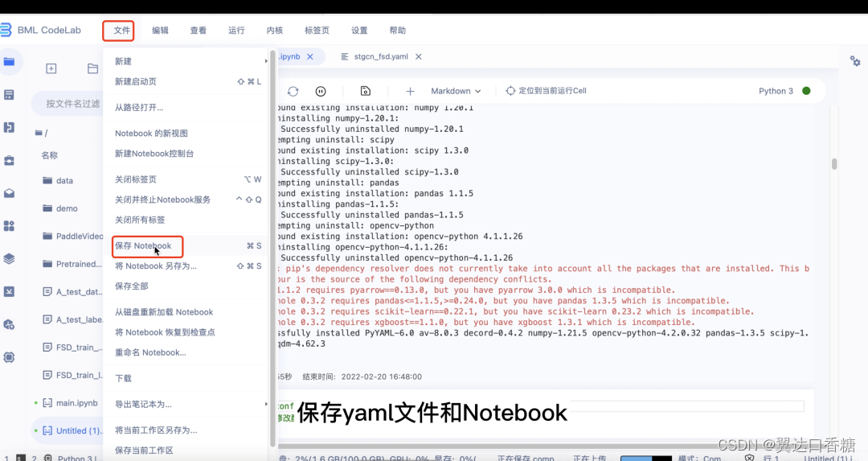The height and width of the screenshot is (461, 868).
Task: Click the new folder icon in file panel
Action: click(92, 68)
